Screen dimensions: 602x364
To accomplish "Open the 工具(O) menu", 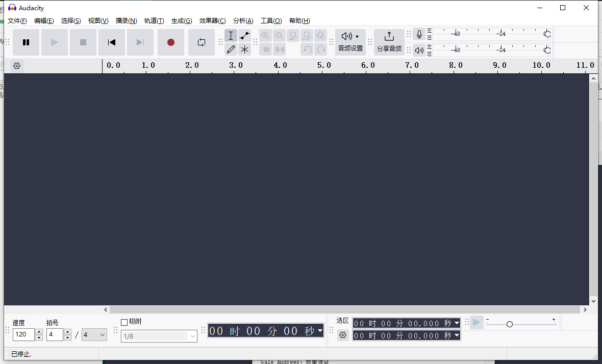I will tap(271, 21).
